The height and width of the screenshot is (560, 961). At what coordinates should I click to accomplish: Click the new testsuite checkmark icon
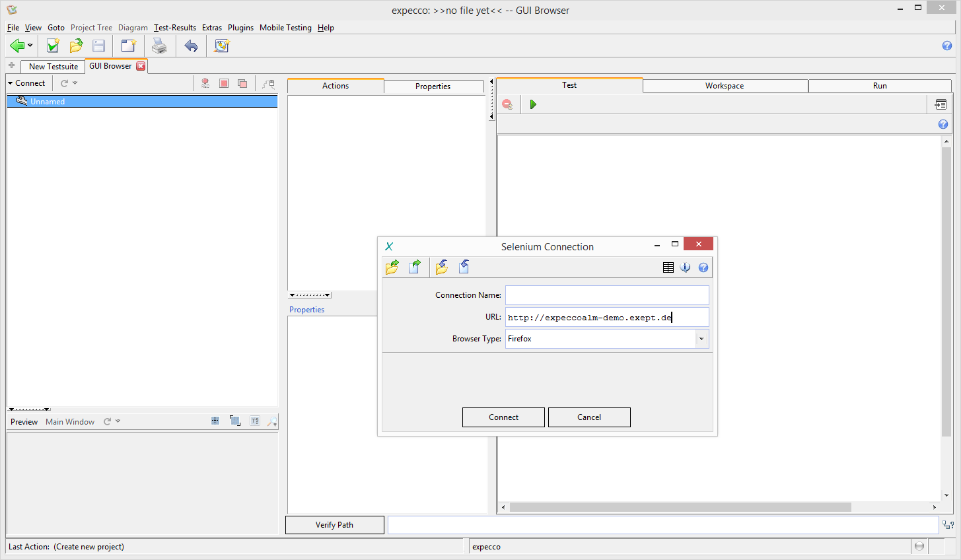[53, 46]
